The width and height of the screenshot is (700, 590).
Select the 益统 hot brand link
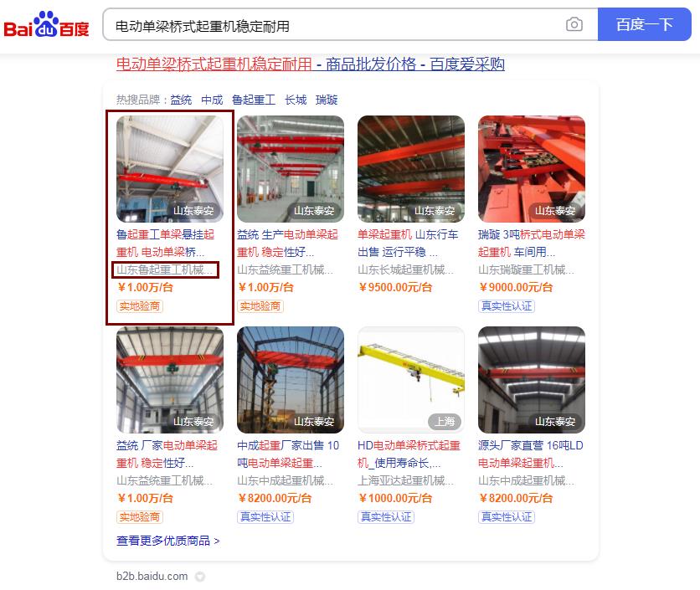click(181, 100)
